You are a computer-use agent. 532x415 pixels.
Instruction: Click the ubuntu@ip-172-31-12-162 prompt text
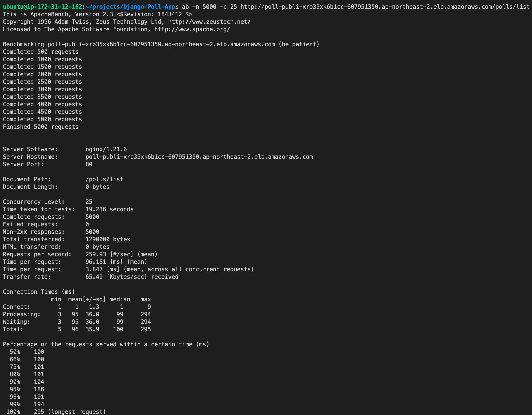coord(42,6)
